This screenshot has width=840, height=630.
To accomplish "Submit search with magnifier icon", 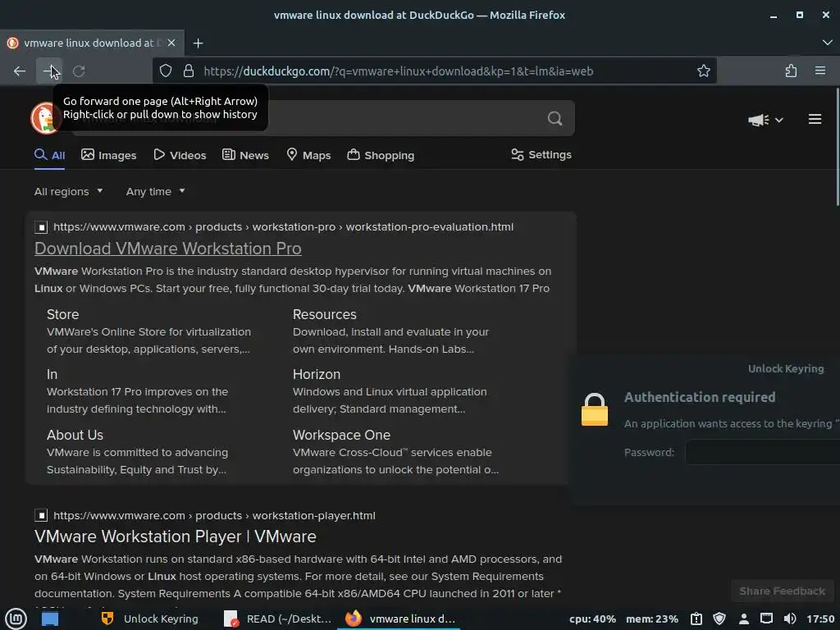I will click(x=555, y=118).
